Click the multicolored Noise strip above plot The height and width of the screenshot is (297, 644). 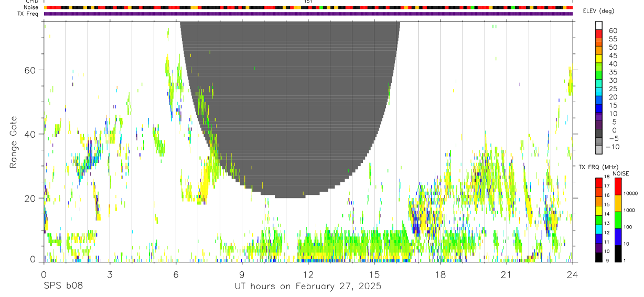pos(308,8)
